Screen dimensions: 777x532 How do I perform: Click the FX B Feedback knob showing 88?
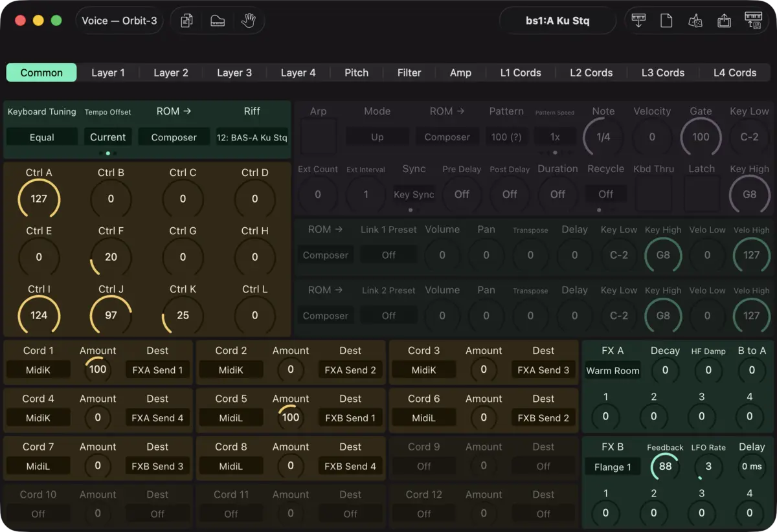665,466
